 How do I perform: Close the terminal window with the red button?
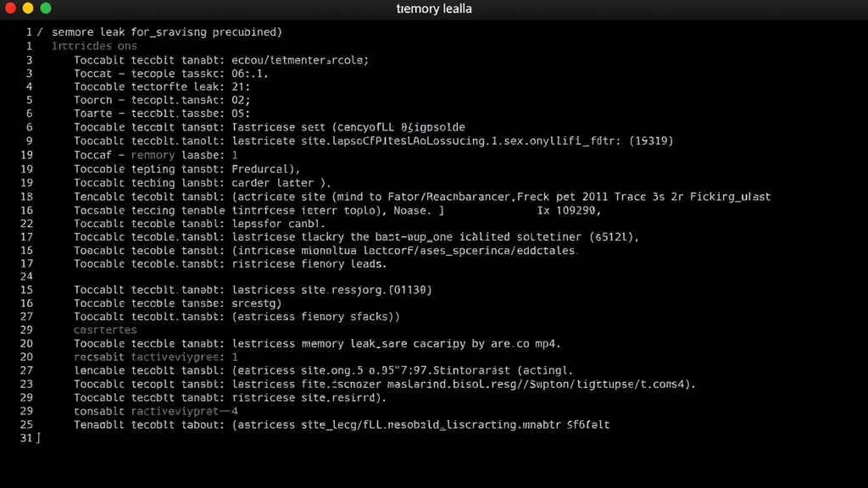[x=10, y=8]
